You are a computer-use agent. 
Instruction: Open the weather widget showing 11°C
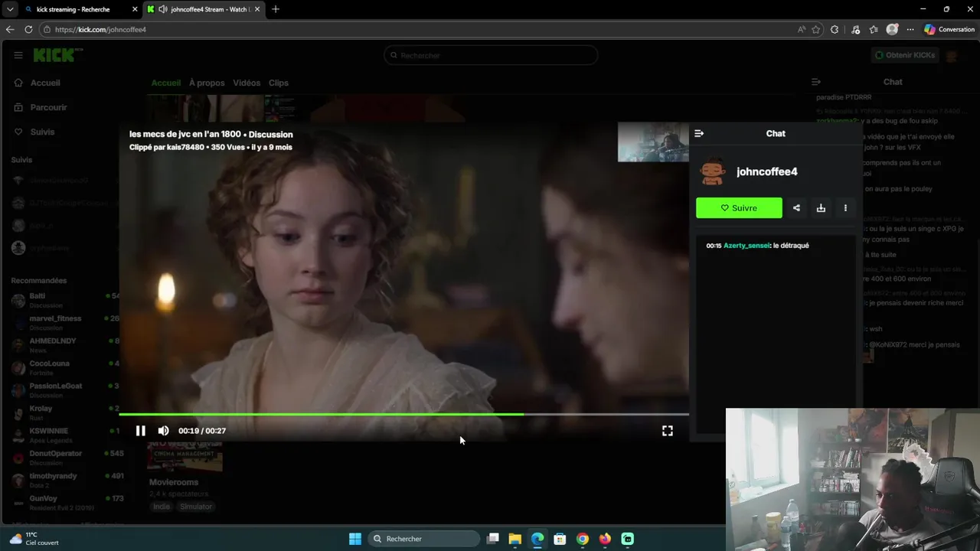tap(34, 539)
